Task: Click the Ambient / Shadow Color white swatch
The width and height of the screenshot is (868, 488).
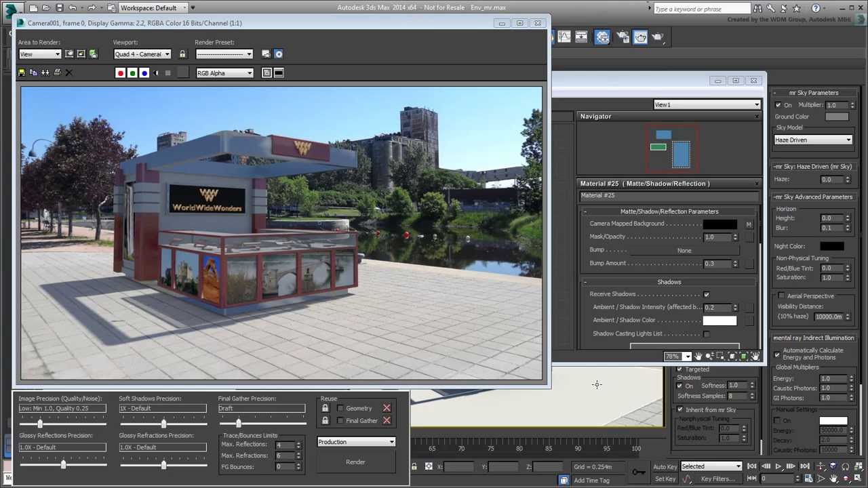Action: [x=719, y=321]
